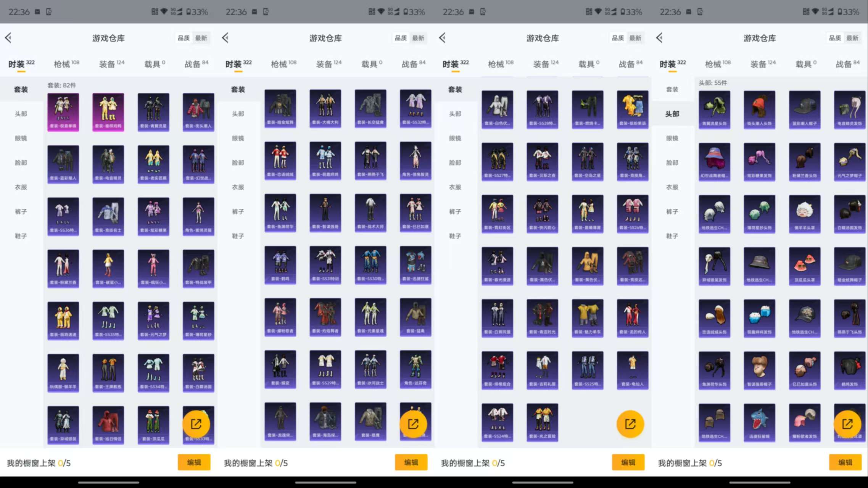Open the circular share icon below the 套装 grid
Screen dimensions: 868x488
[196, 424]
